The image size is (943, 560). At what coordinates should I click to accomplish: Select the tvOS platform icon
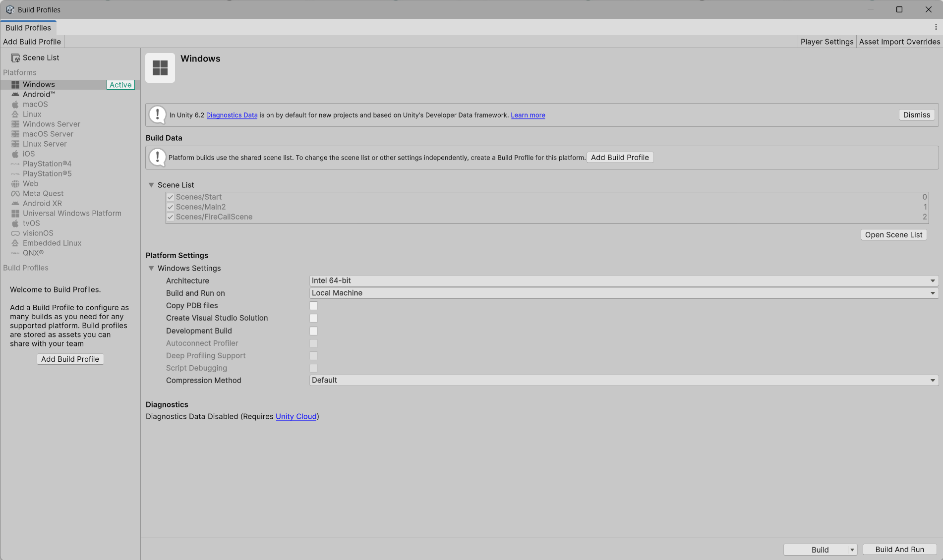[15, 224]
